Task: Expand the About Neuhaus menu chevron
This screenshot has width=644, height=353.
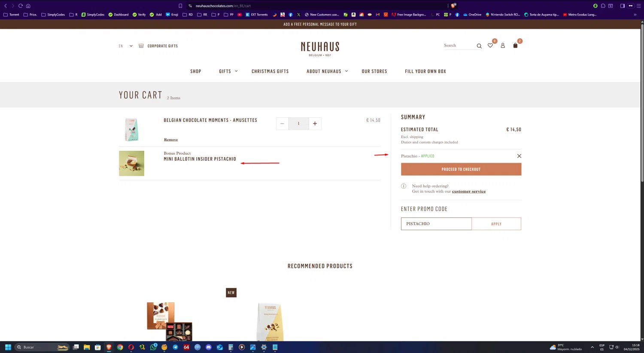Action: point(346,71)
